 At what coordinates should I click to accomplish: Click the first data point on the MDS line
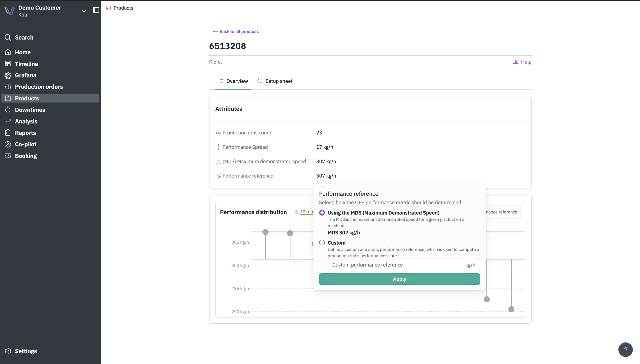[266, 232]
